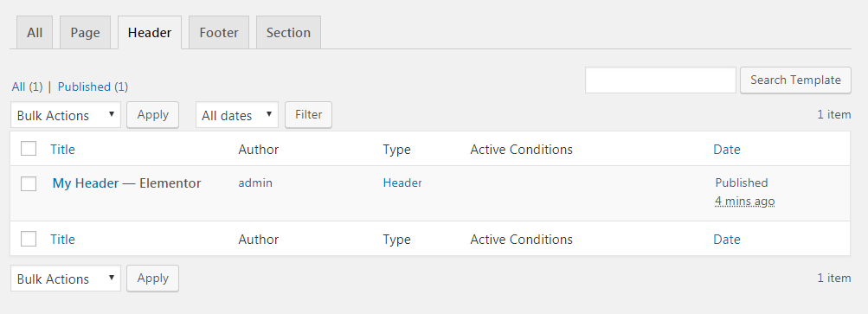This screenshot has height=314, width=868.
Task: Click the admin author link
Action: click(255, 183)
